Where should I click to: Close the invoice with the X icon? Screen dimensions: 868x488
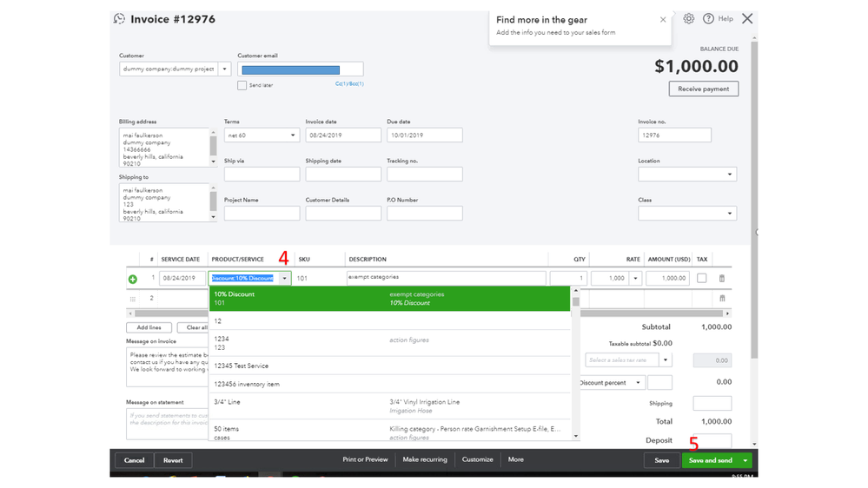747,19
